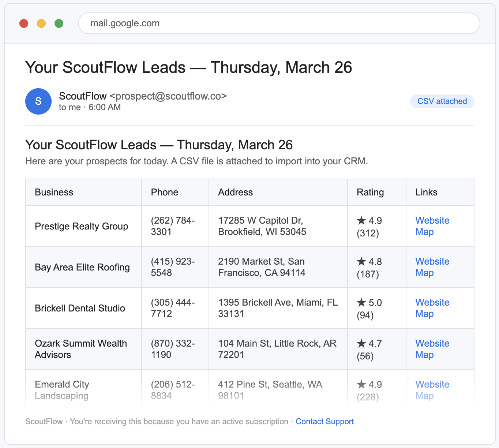
Task: Open Map link for Bay Area Elite Roofing
Action: click(x=424, y=273)
